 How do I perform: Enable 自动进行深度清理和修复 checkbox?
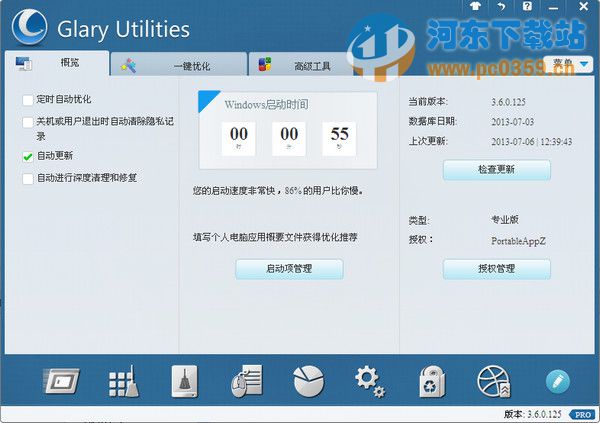pos(28,179)
